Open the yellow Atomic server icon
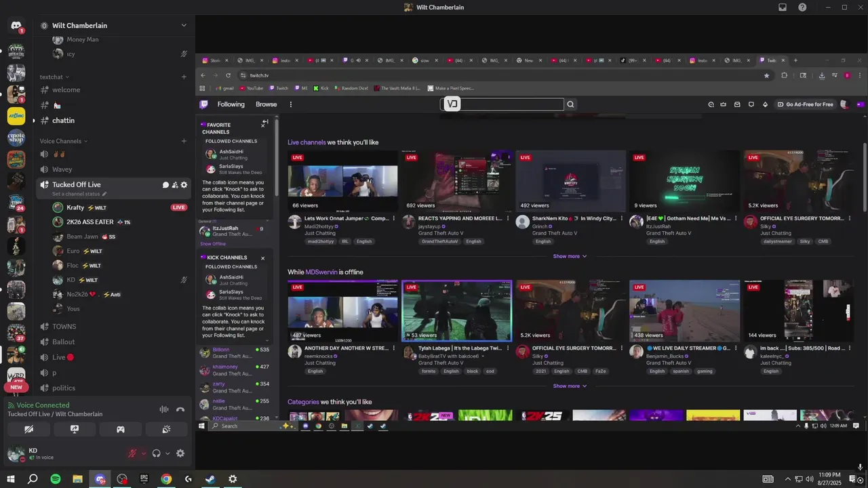 click(16, 116)
